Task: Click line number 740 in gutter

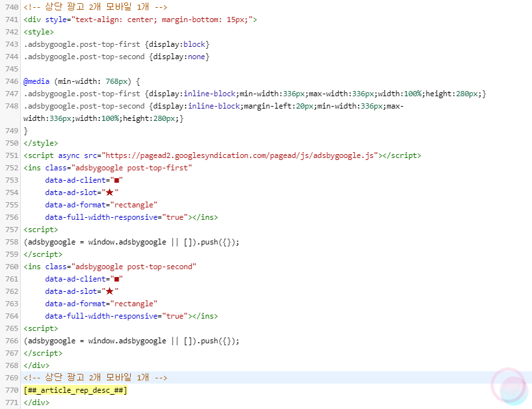Action: tap(12, 7)
